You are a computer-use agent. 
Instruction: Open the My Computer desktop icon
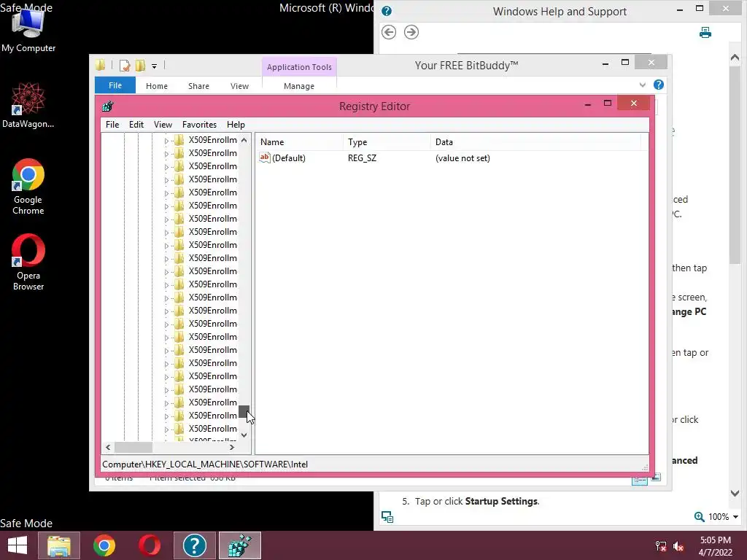tap(28, 29)
